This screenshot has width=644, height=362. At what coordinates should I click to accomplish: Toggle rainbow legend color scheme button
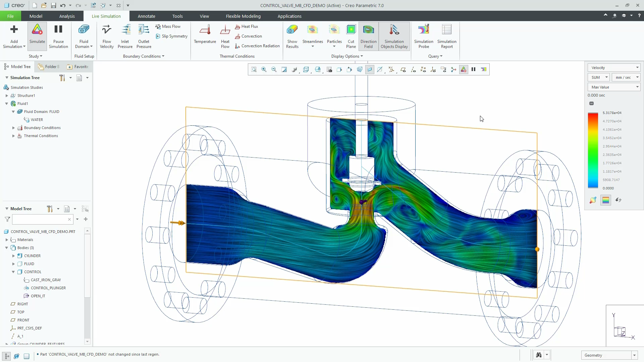(x=606, y=200)
